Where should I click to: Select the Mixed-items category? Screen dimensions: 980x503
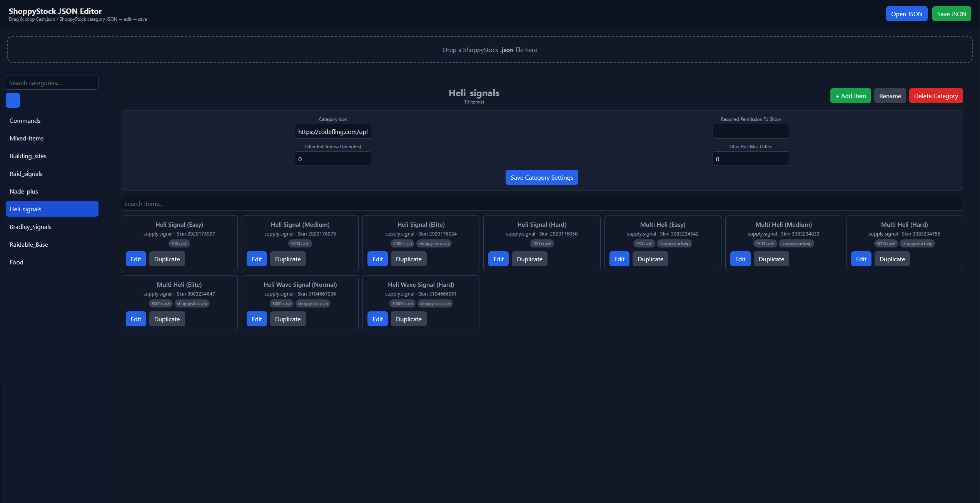52,138
